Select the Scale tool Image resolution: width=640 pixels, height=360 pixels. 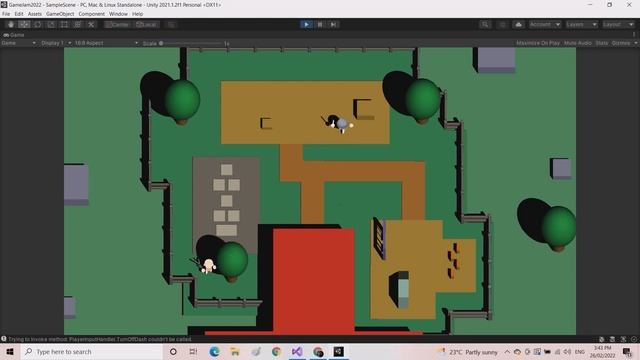(x=51, y=24)
